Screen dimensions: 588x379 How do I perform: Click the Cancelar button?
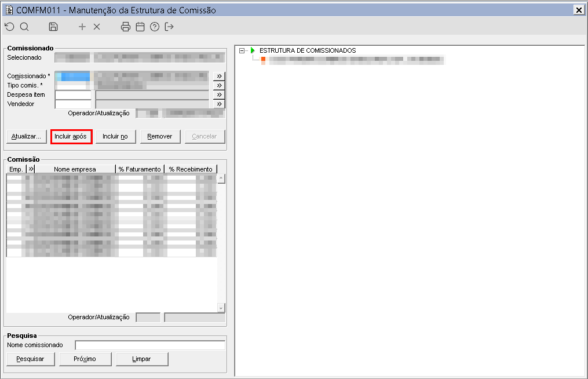[204, 137]
